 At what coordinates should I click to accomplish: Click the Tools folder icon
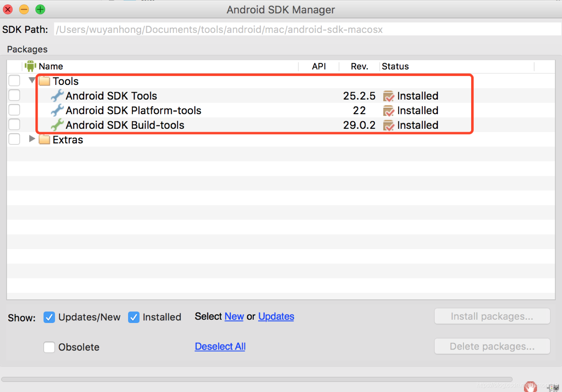(44, 81)
